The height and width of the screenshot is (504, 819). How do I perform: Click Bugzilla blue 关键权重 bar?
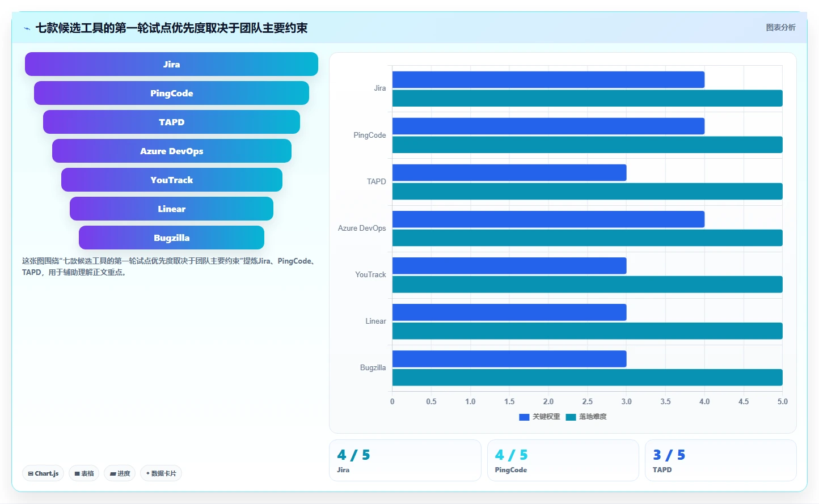[509, 358]
